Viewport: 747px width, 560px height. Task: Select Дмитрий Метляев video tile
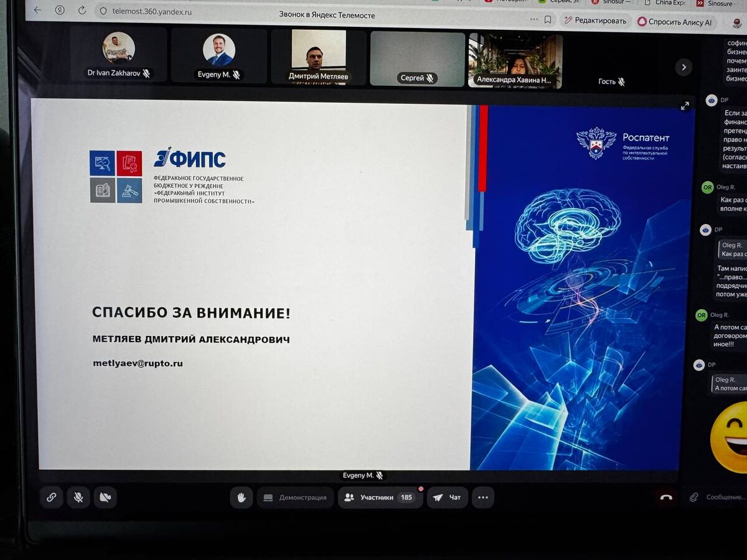[x=319, y=57]
